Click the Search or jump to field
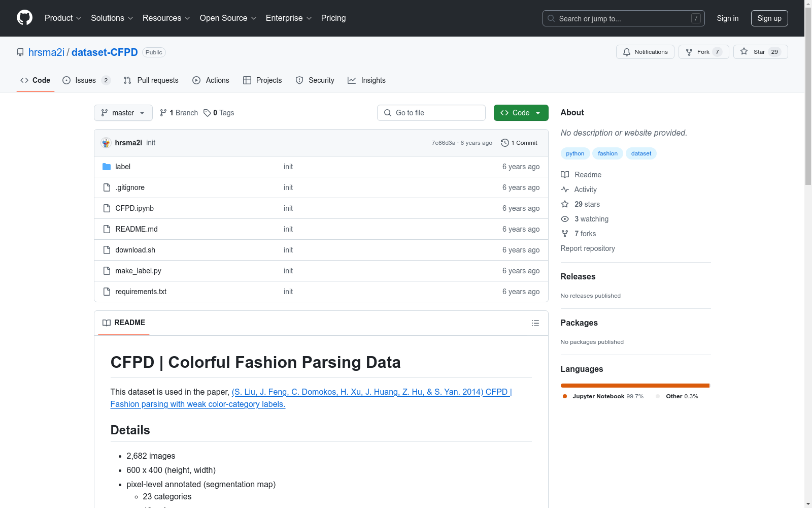The image size is (812, 508). point(624,18)
